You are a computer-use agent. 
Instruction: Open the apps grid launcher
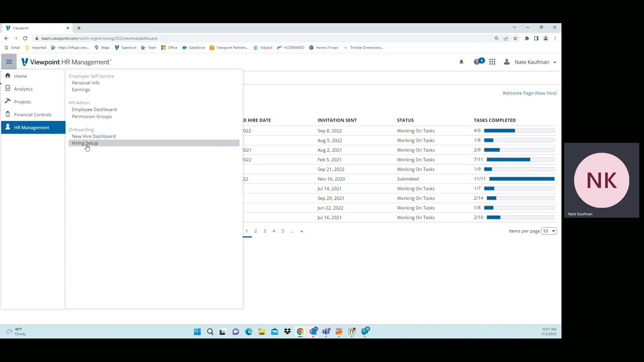coord(492,62)
